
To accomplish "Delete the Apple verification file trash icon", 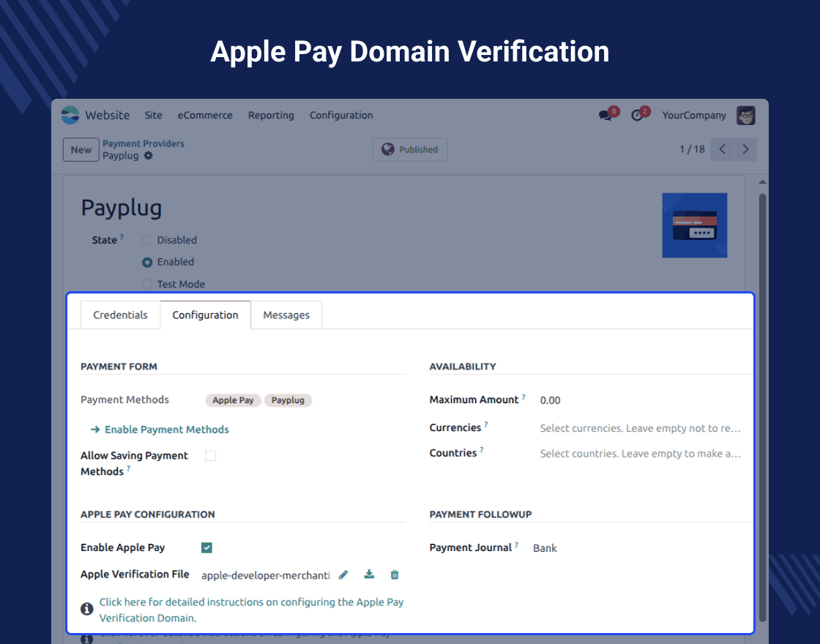I will click(395, 575).
